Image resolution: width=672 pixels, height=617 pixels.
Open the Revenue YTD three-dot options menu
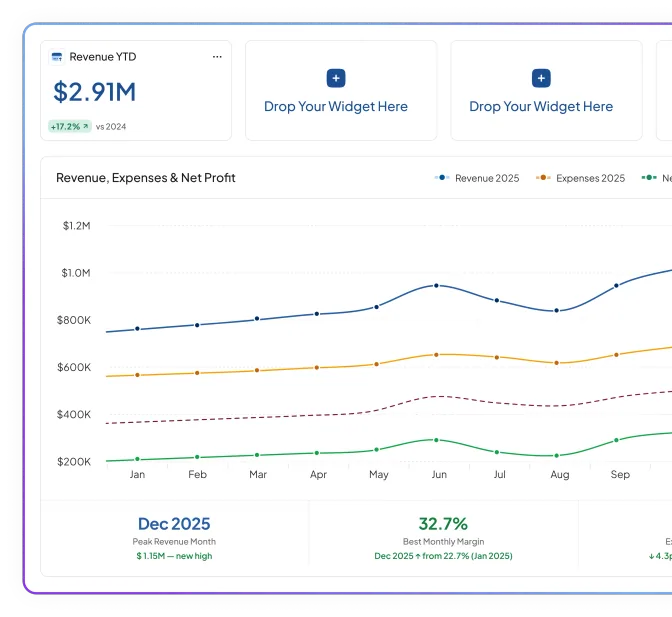pos(217,57)
